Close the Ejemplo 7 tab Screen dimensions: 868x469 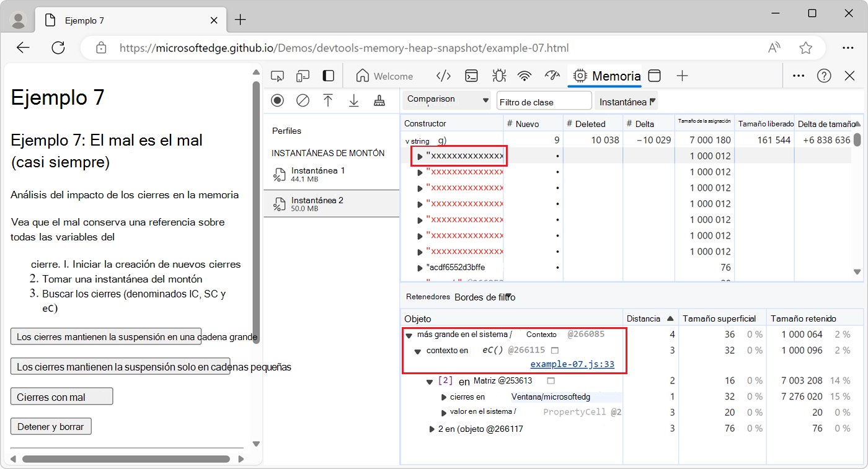(214, 20)
